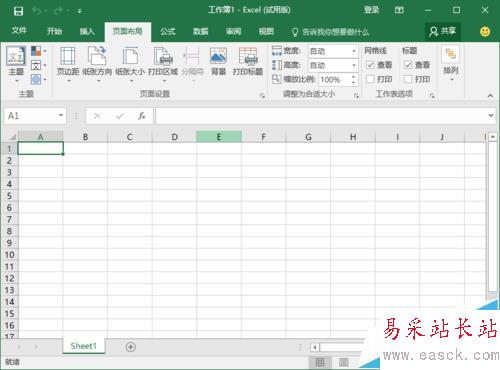Switch to Normal view icon

[320, 362]
